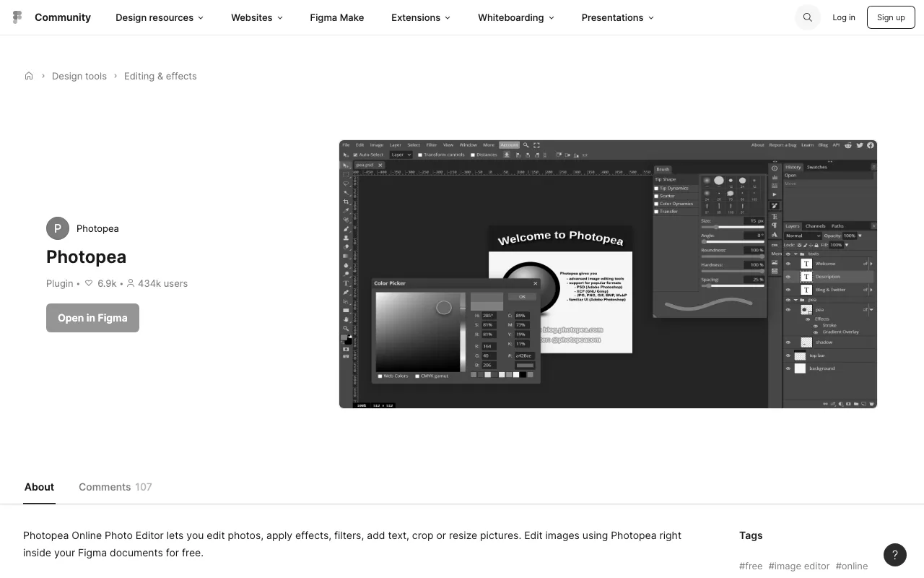Open the Photopea author profile name
924x578 pixels.
97,228
